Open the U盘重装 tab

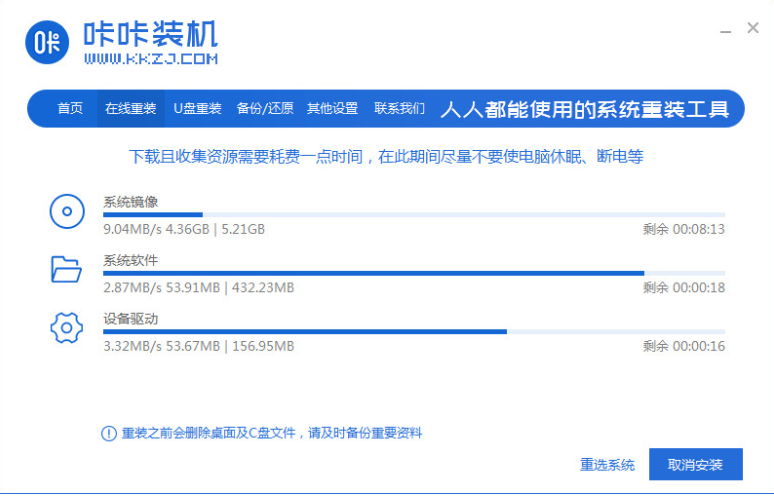pos(197,108)
